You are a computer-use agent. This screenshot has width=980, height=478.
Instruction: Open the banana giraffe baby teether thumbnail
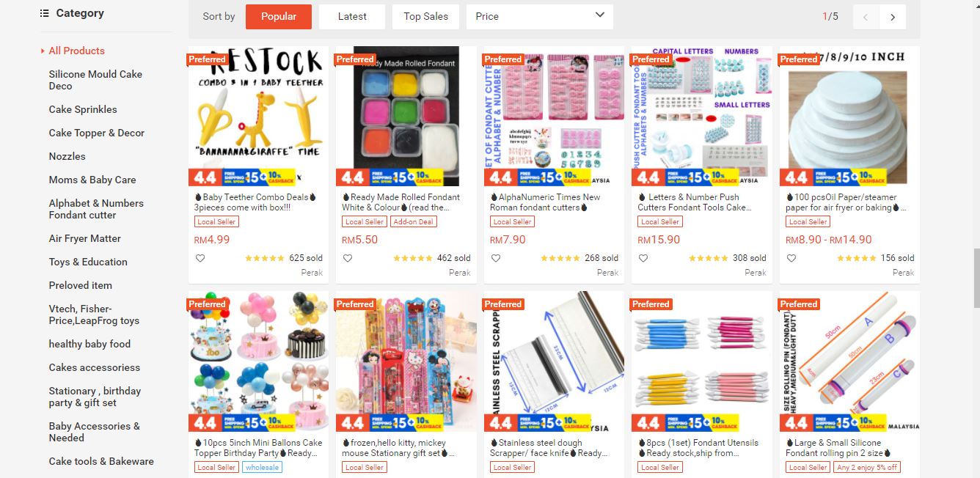tap(258, 116)
